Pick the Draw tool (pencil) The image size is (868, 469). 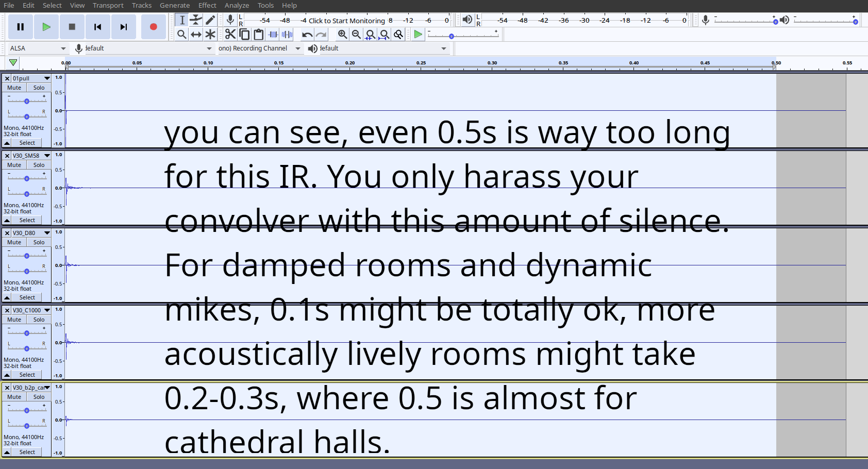[x=210, y=20]
